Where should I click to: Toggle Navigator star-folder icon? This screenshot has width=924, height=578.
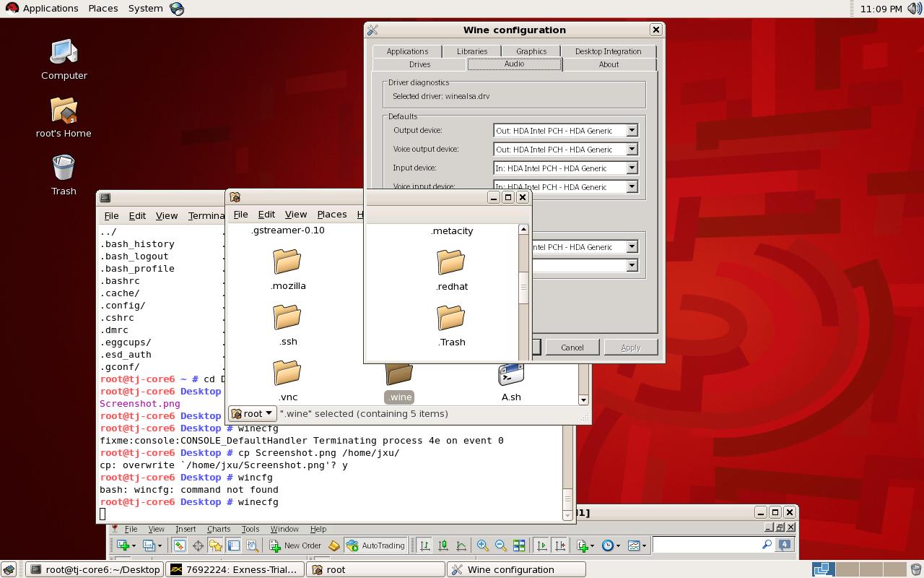[216, 545]
